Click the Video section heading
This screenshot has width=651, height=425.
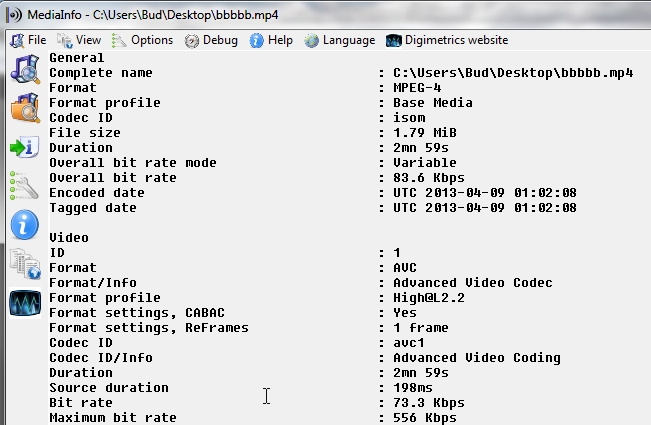click(69, 237)
